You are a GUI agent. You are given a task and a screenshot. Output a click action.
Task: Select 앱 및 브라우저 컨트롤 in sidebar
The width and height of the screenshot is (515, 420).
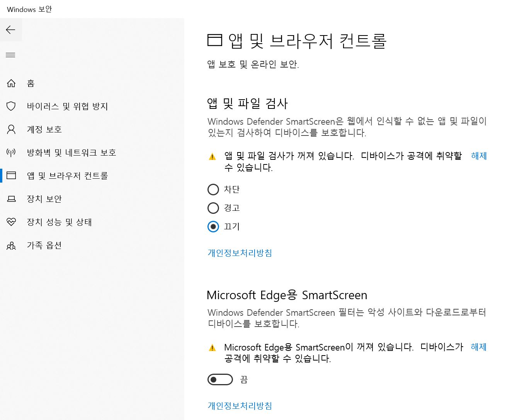tap(67, 176)
